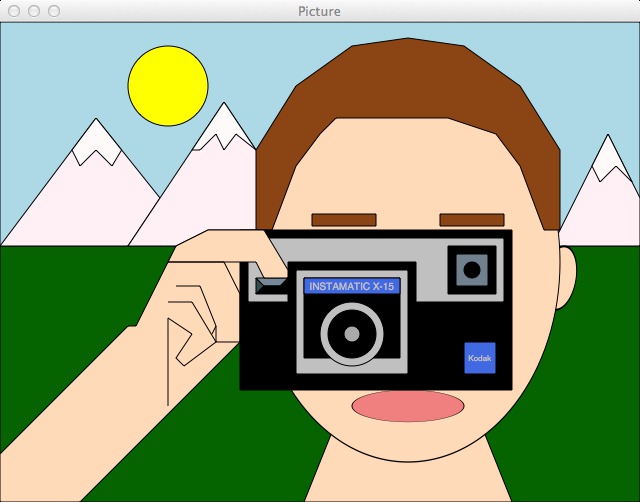Screen dimensions: 640x502
Task: Click the INSTAMATIC X-15 label
Action: (351, 286)
